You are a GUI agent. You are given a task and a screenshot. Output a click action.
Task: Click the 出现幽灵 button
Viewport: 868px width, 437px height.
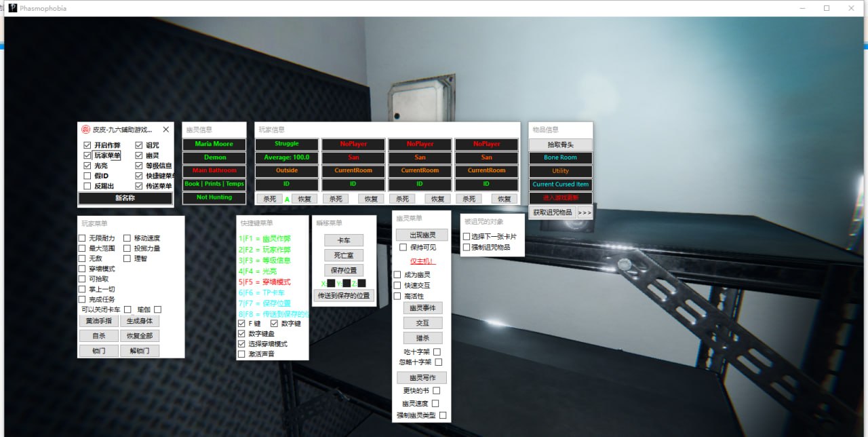(x=422, y=235)
